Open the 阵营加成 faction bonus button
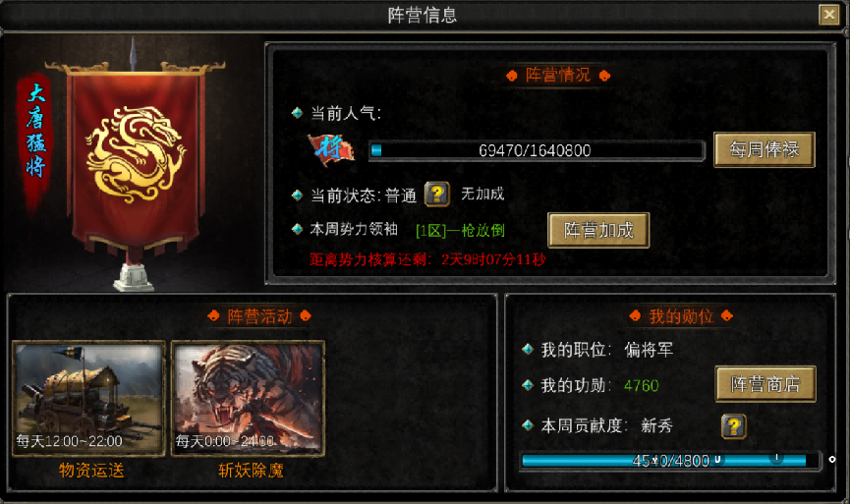 [x=598, y=230]
